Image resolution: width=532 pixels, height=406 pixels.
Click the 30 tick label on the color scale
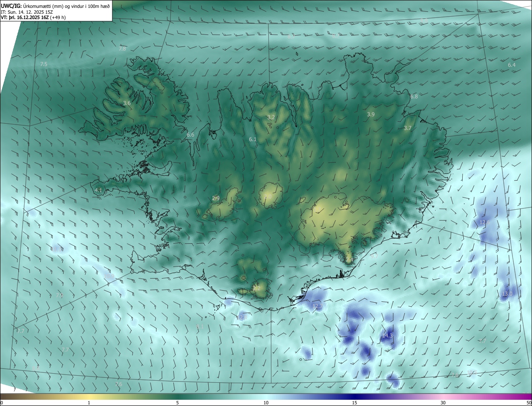[x=443, y=403]
